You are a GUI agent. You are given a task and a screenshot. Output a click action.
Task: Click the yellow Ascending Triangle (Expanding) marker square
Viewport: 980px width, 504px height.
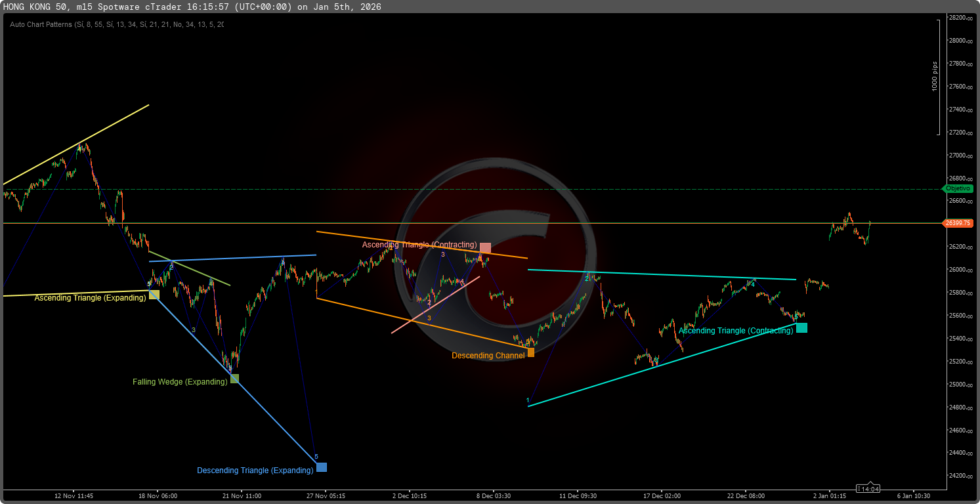pos(154,295)
